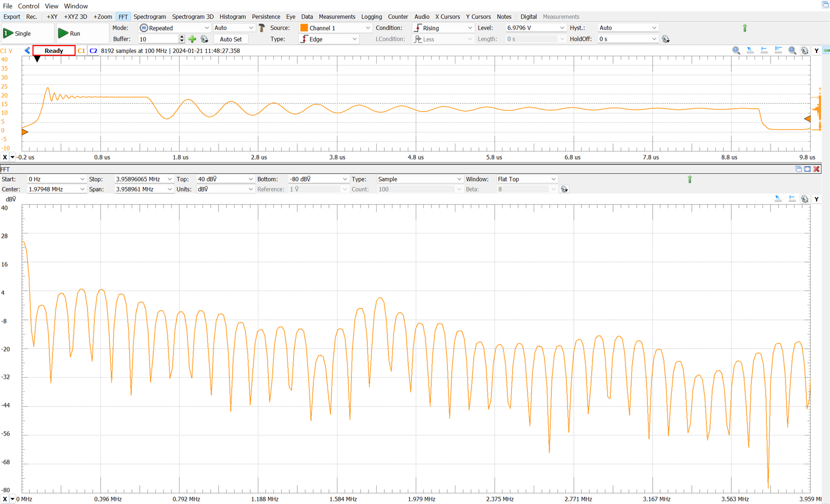Click the Ready status button
Image resolution: width=830 pixels, height=504 pixels.
(x=54, y=51)
